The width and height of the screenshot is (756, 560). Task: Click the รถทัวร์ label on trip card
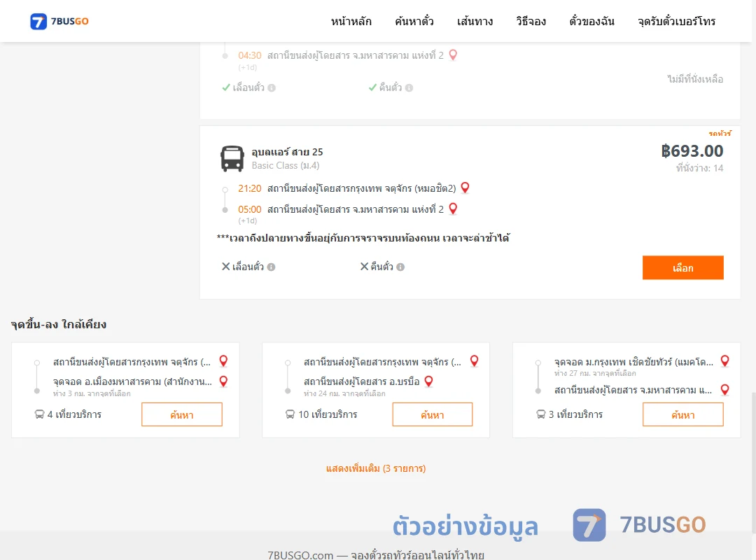(720, 133)
